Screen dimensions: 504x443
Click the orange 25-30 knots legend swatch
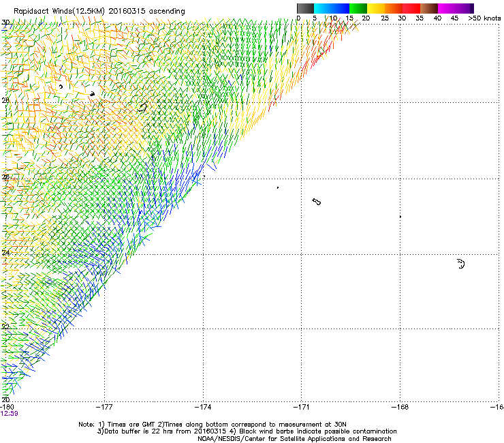point(394,8)
